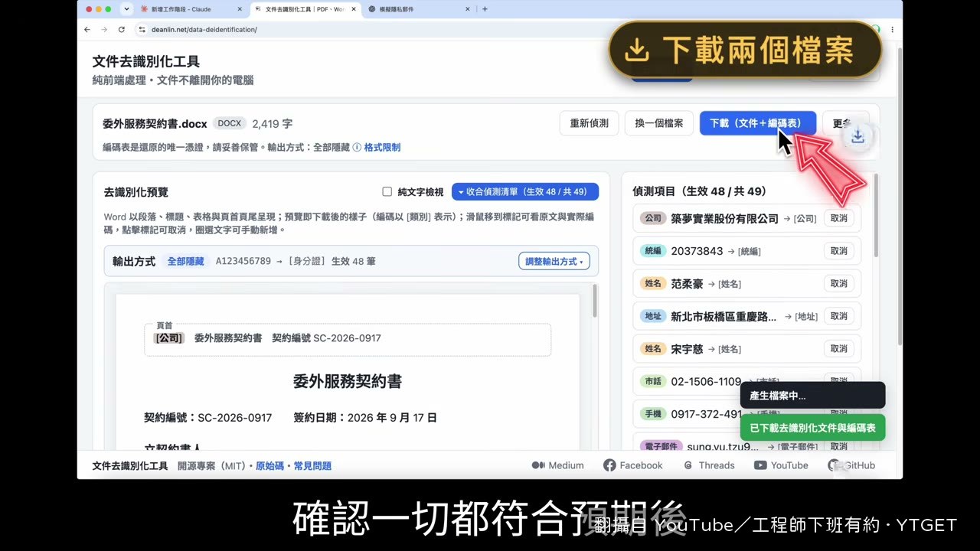This screenshot has width=980, height=551.
Task: Switch to the 新增工作階段 - Claude tab
Action: (191, 9)
